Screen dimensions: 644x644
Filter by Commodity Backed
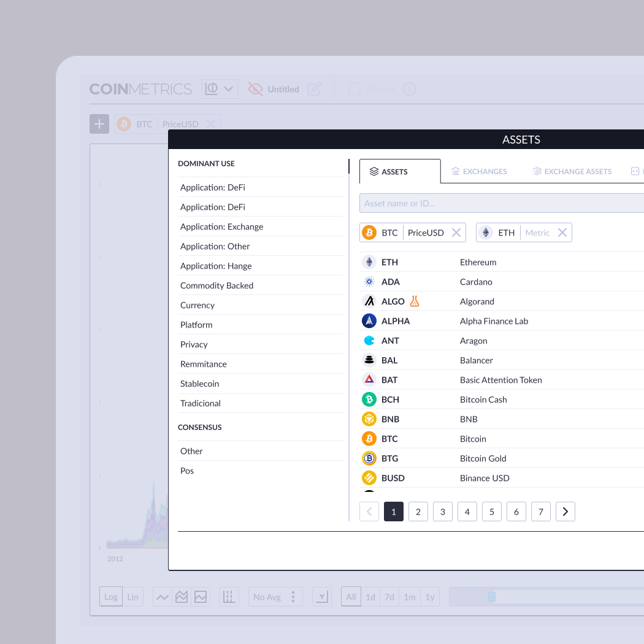coord(261,285)
